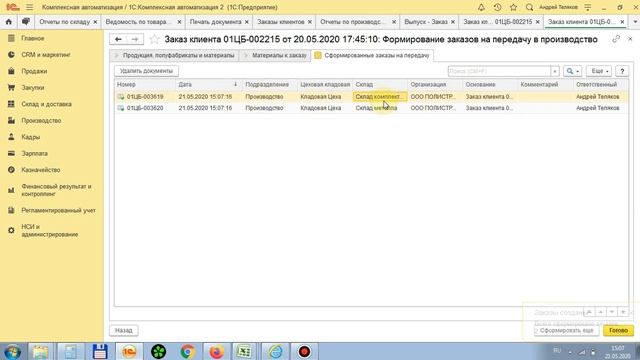Expand the open tabs list arrow

pyautogui.click(x=636, y=22)
